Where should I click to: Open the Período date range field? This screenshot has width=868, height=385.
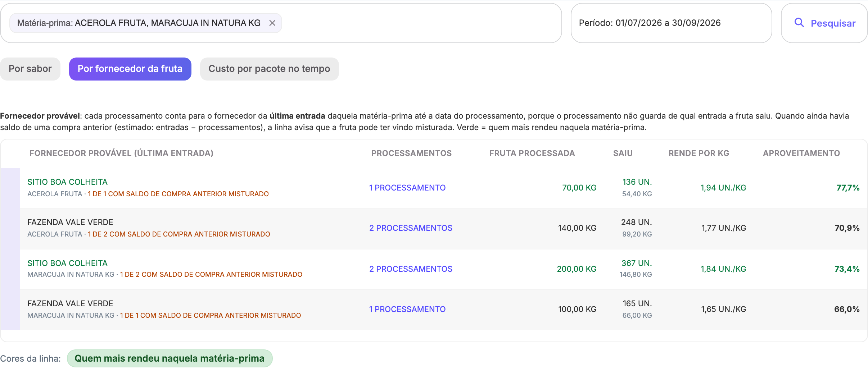point(671,23)
